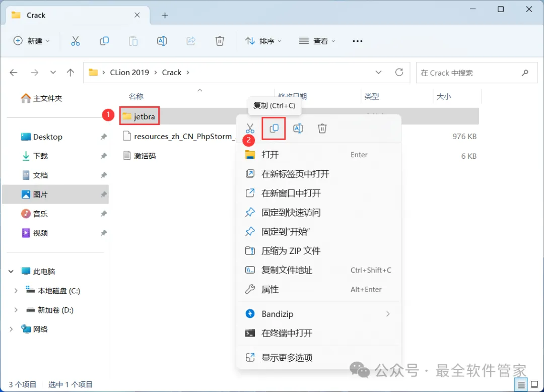Click the search magnifier icon
544x392 pixels.
[525, 73]
